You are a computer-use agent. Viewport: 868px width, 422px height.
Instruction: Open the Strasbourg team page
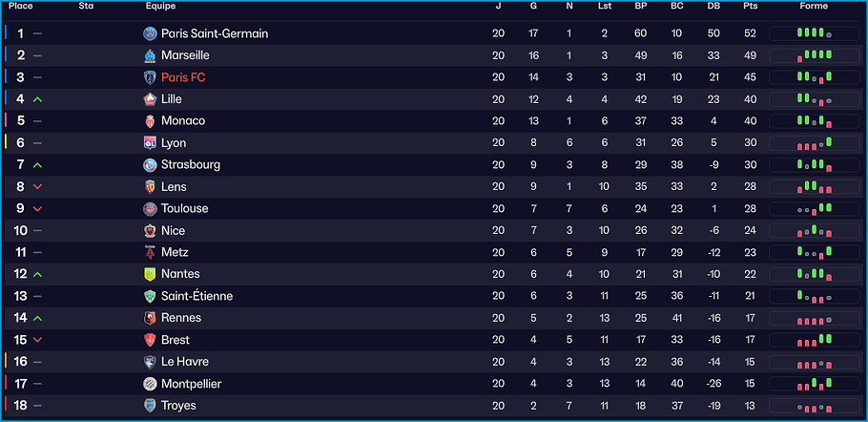tap(191, 165)
